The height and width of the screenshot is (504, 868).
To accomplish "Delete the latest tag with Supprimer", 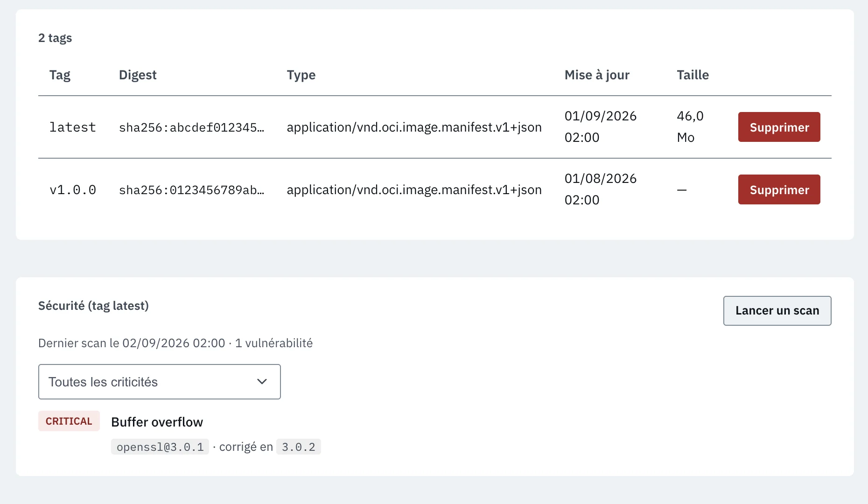I will point(779,127).
